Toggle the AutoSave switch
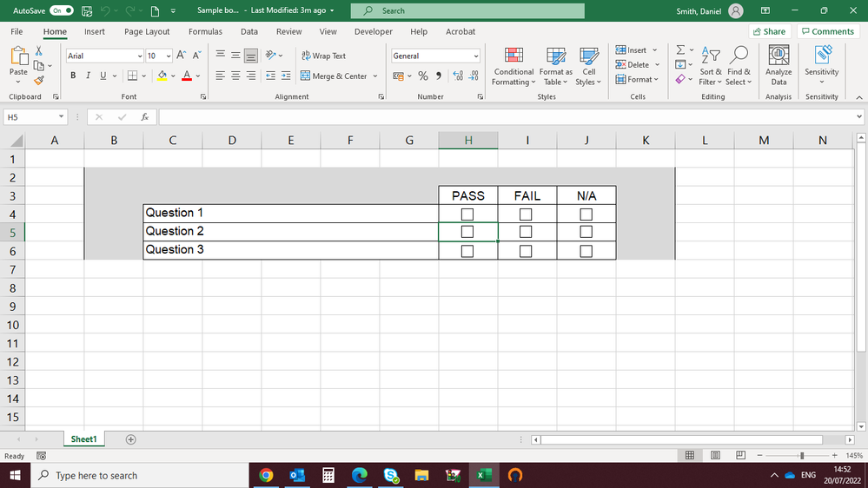 61,10
